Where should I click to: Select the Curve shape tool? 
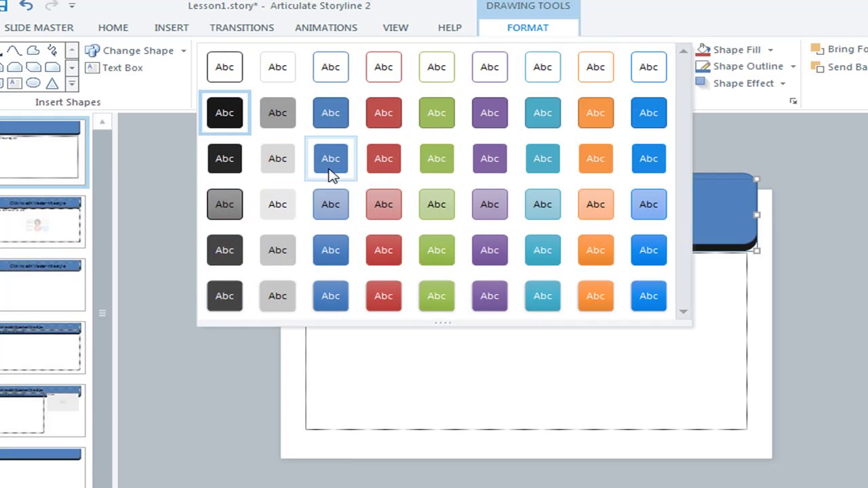14,50
